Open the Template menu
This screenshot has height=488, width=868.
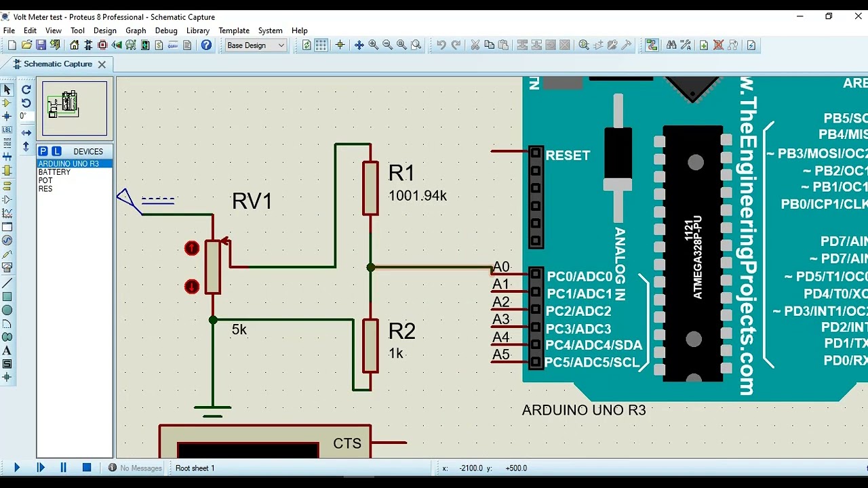pos(234,30)
